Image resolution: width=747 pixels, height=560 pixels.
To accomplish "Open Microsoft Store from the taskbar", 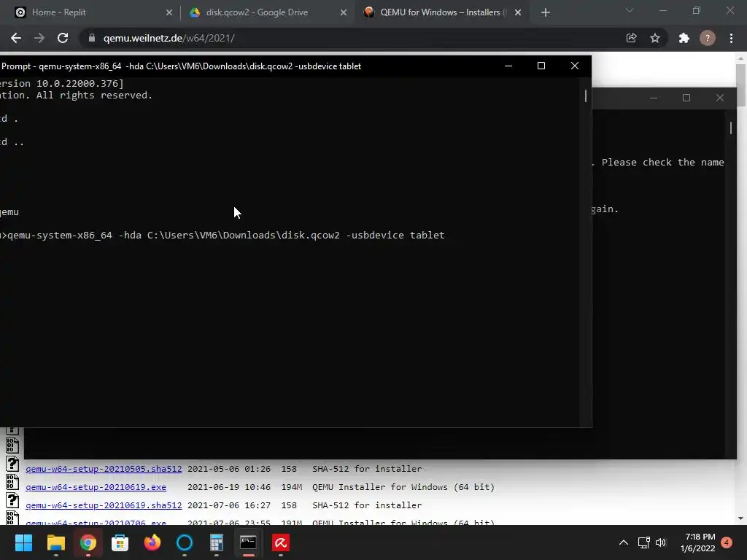I will [x=120, y=542].
